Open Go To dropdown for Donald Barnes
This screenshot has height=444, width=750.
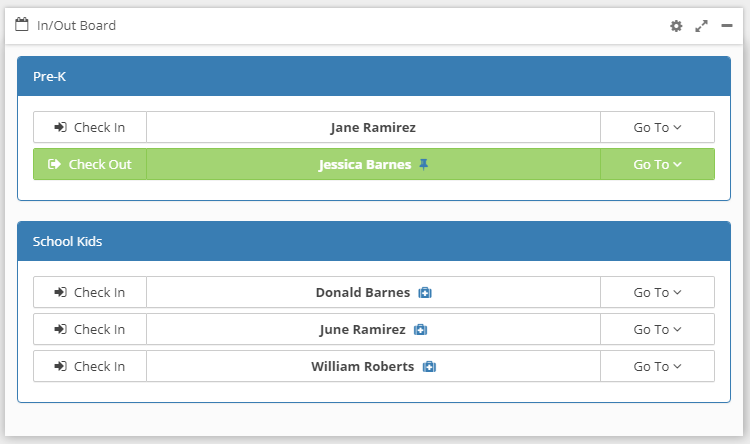657,292
